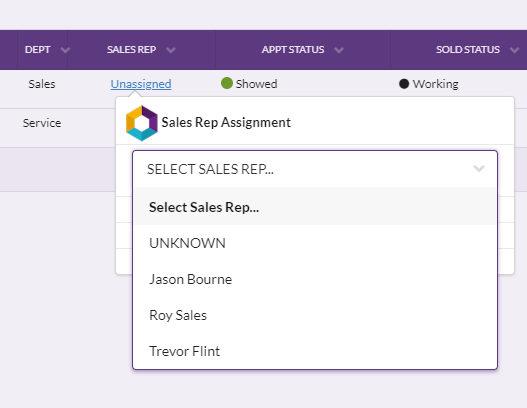Viewport: 527px width, 408px height.
Task: Assign Trevor Flint as sales rep
Action: 315,351
